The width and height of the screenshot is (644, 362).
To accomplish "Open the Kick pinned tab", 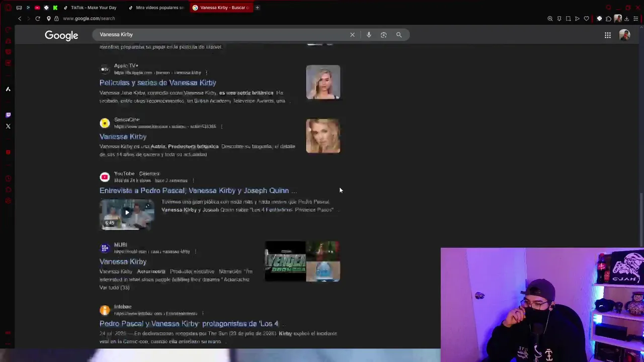I will 55,8.
